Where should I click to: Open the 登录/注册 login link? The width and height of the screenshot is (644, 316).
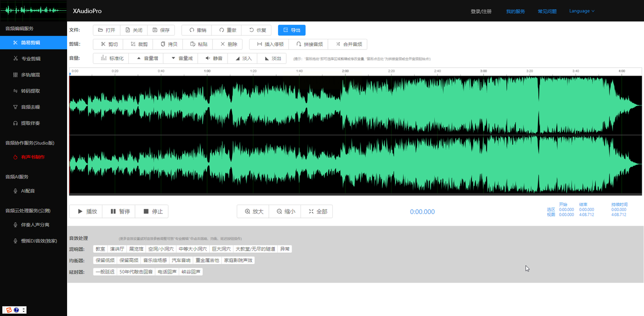(481, 12)
